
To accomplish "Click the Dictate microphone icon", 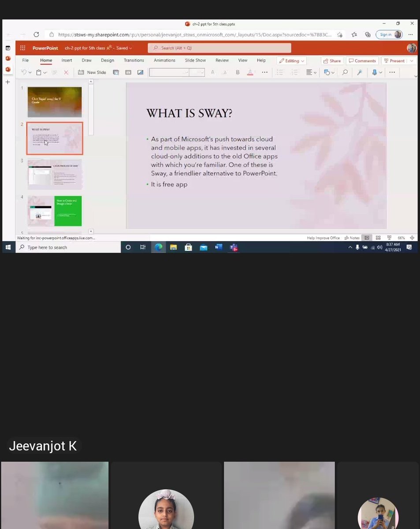I will [x=374, y=72].
